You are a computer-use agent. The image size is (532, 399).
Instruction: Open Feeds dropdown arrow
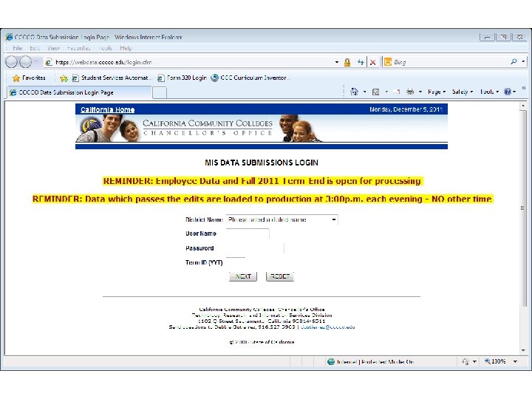coord(386,92)
